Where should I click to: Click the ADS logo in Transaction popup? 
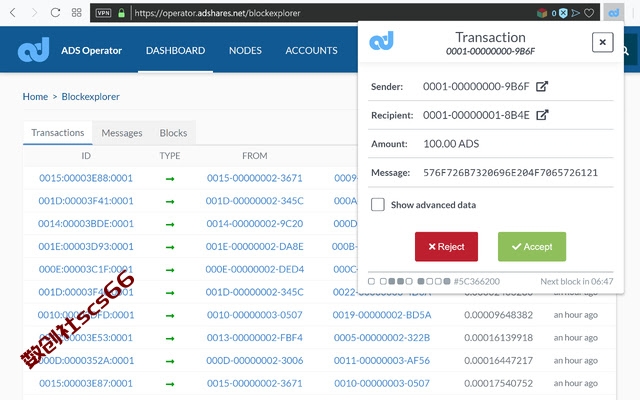(381, 41)
